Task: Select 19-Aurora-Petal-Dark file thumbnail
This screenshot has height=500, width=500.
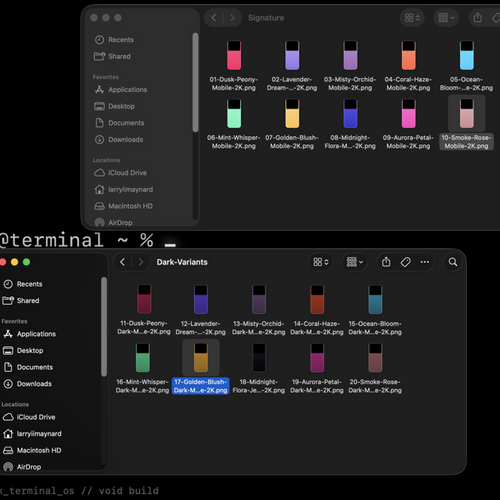Action: 317,358
